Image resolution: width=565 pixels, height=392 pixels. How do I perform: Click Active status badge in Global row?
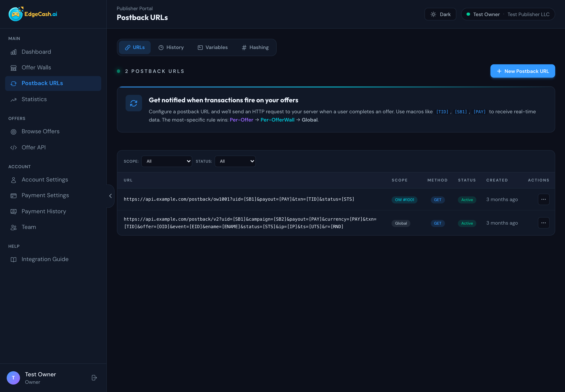point(467,223)
